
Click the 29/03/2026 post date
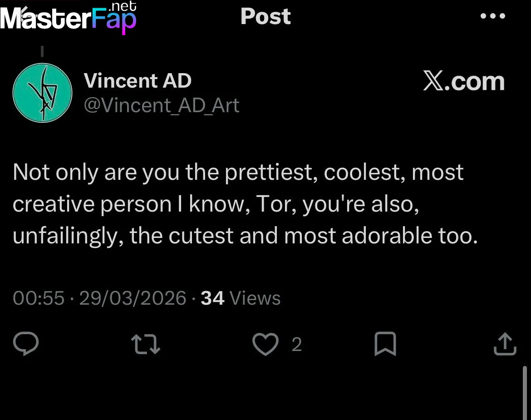point(133,298)
